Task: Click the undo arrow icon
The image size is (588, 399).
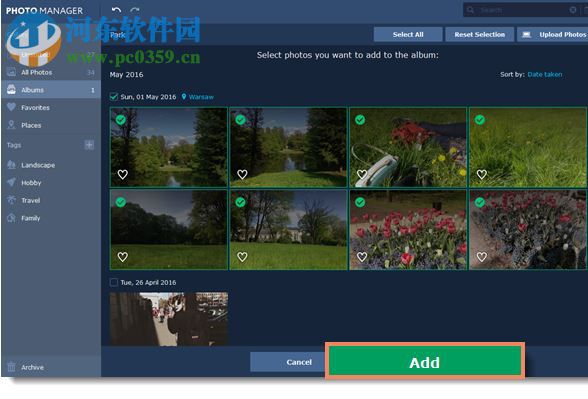Action: 116,10
